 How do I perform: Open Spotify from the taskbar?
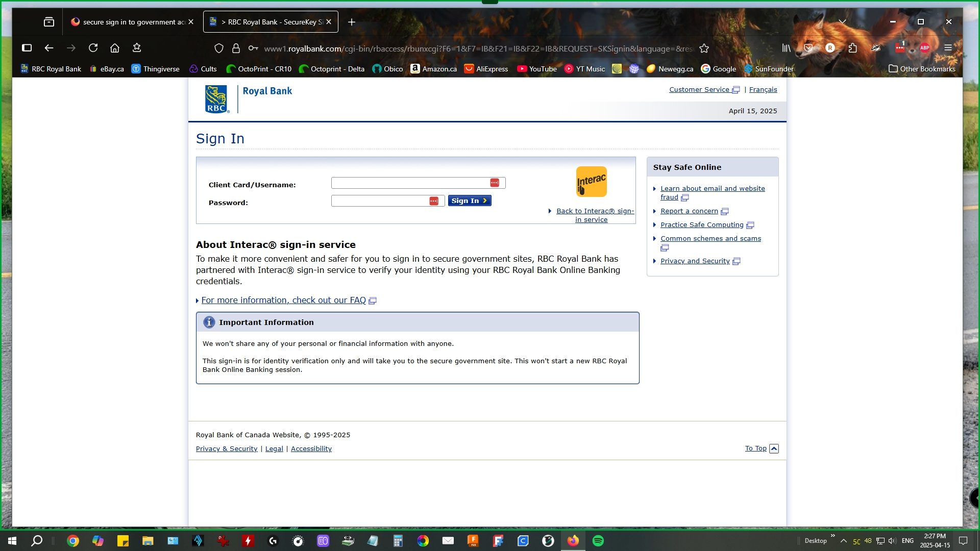(x=598, y=541)
